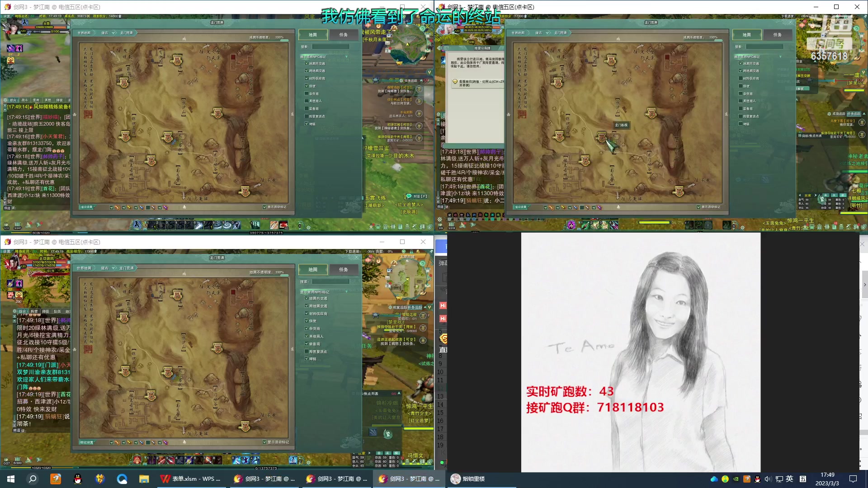Click the first quest round button, top-left tracker
The image size is (868, 488).
pyautogui.click(x=419, y=89)
